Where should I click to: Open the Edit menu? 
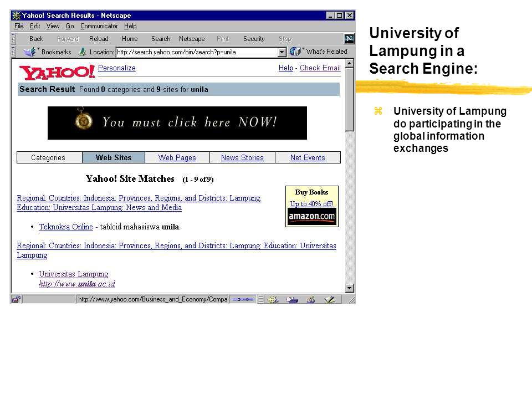tap(34, 26)
